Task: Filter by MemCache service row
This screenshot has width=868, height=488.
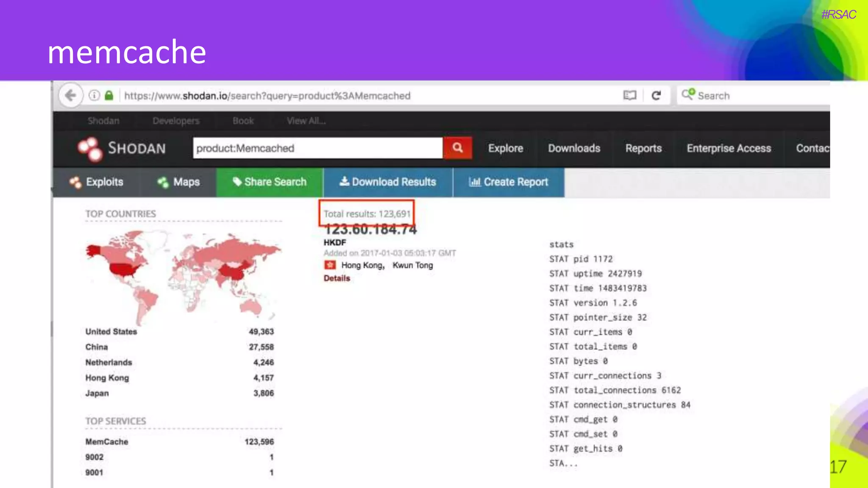Action: click(180, 442)
